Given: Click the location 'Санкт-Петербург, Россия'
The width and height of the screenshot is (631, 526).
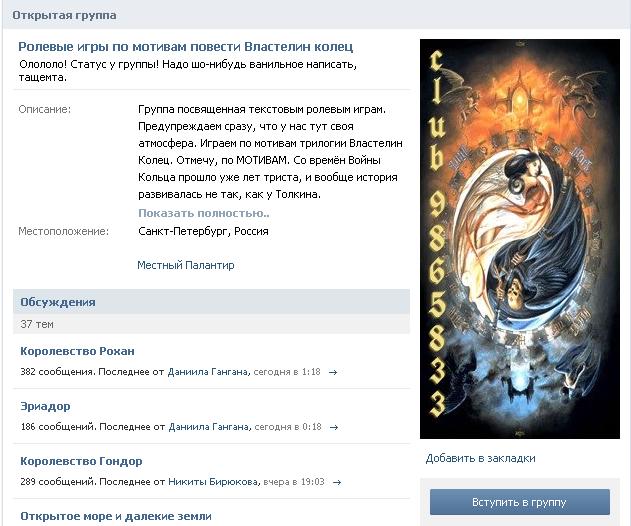Looking at the screenshot, I should [x=203, y=231].
